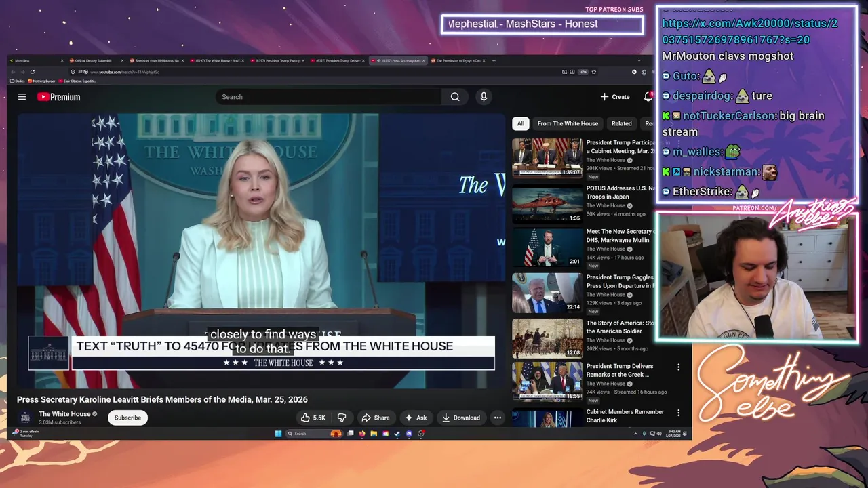The image size is (868, 488).
Task: Focus the YouTube Search field
Action: (329, 97)
